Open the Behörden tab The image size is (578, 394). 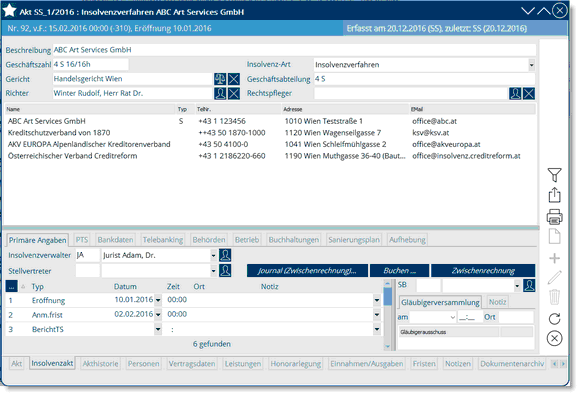pyautogui.click(x=209, y=240)
